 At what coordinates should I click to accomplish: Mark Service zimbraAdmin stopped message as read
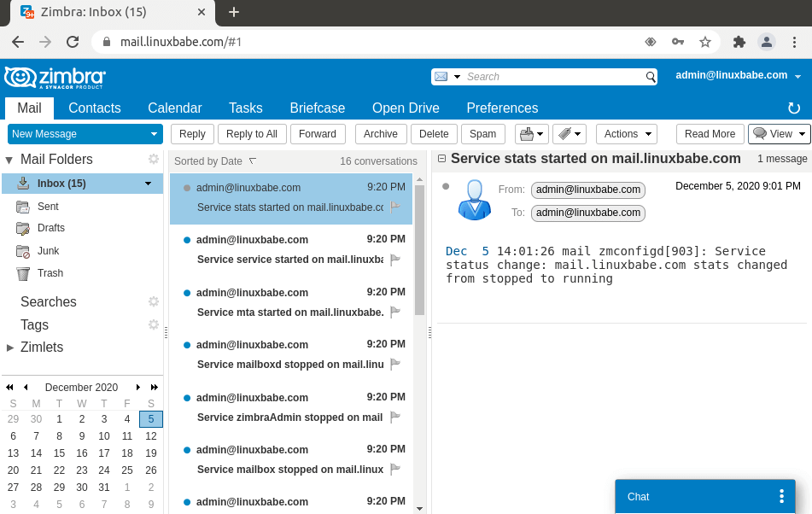(x=187, y=398)
